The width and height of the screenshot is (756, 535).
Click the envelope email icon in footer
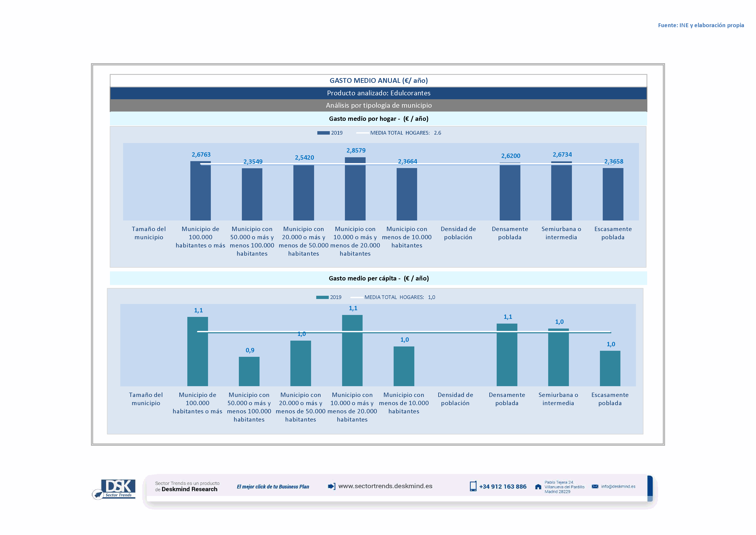click(595, 486)
